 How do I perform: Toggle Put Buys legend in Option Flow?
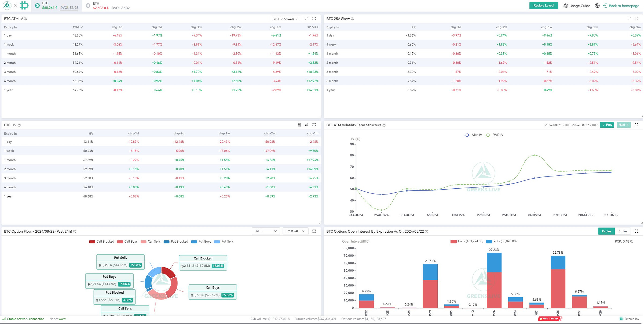(201, 242)
